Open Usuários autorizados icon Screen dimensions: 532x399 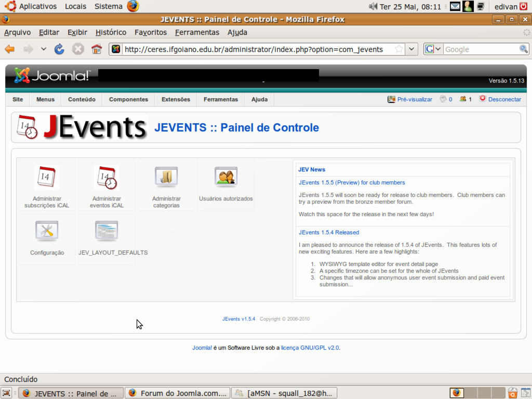pyautogui.click(x=226, y=177)
